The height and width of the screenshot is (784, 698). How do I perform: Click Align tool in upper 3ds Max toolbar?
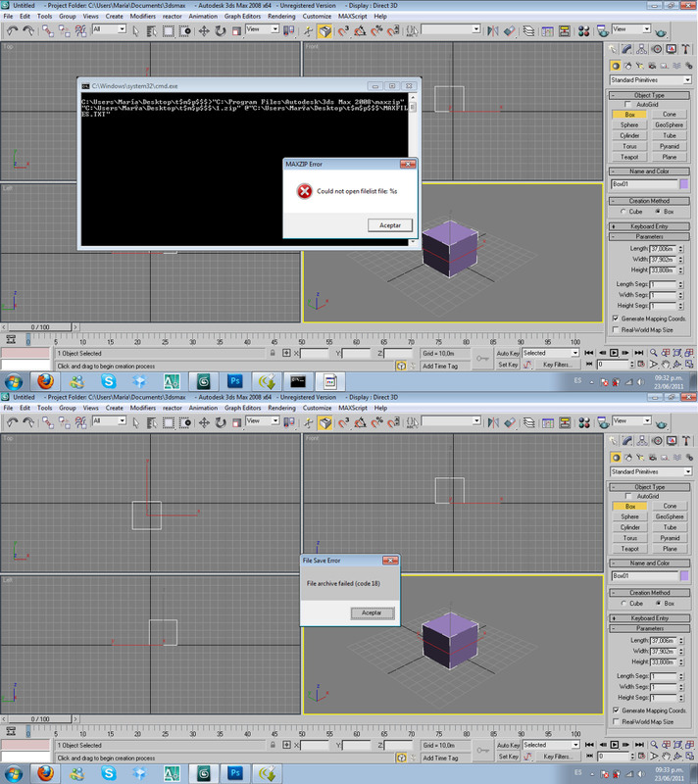(x=510, y=31)
